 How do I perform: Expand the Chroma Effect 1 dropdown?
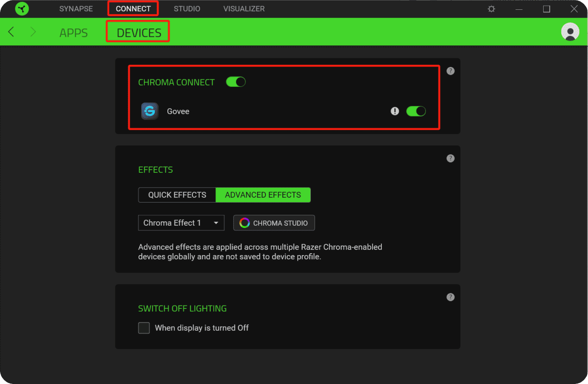pyautogui.click(x=181, y=223)
